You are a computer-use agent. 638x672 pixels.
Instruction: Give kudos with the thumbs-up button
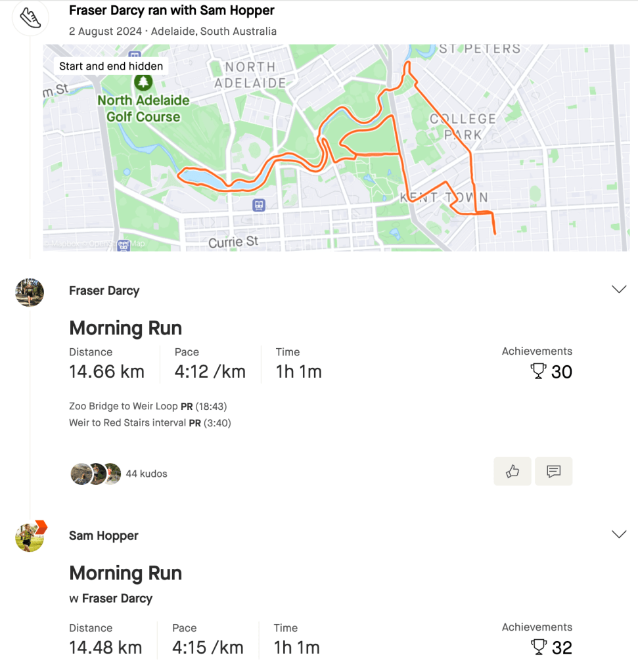tap(513, 471)
